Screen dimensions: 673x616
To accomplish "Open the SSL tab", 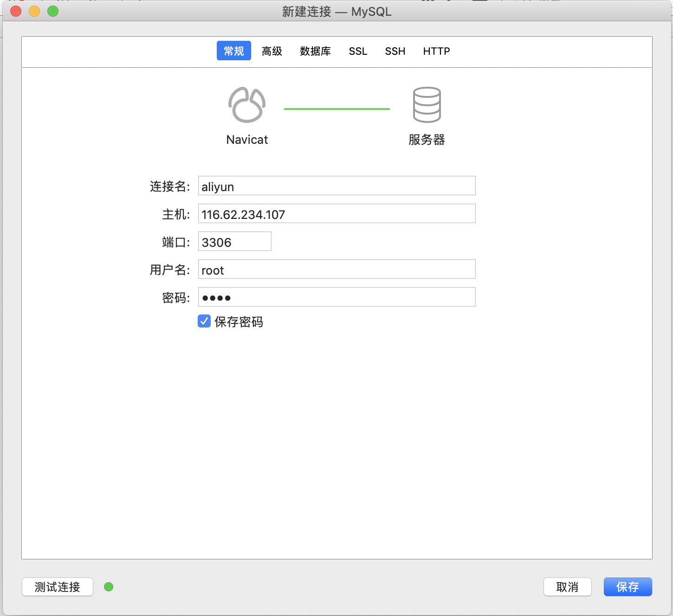I will click(x=357, y=51).
